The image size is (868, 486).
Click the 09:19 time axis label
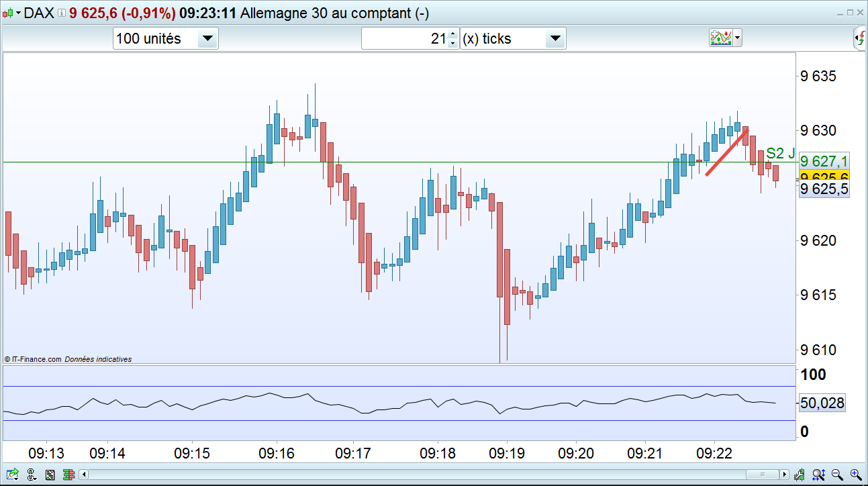pos(507,454)
